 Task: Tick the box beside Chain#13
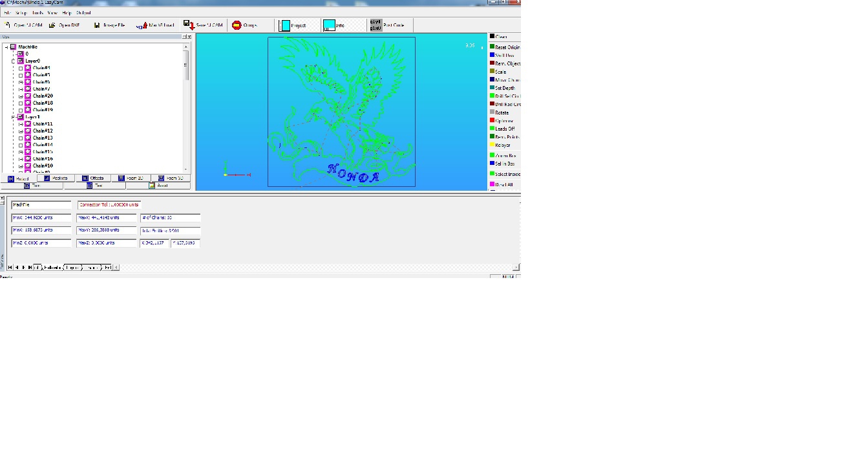point(21,138)
